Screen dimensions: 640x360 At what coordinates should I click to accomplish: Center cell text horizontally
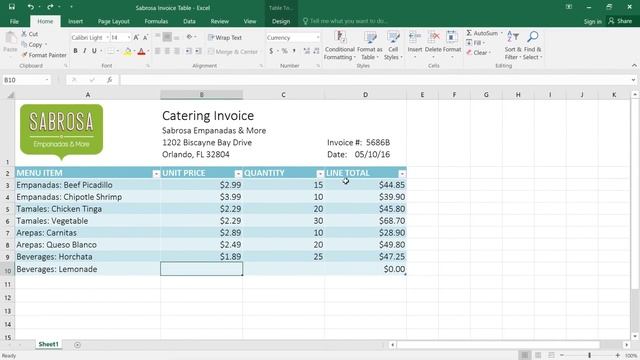click(167, 51)
